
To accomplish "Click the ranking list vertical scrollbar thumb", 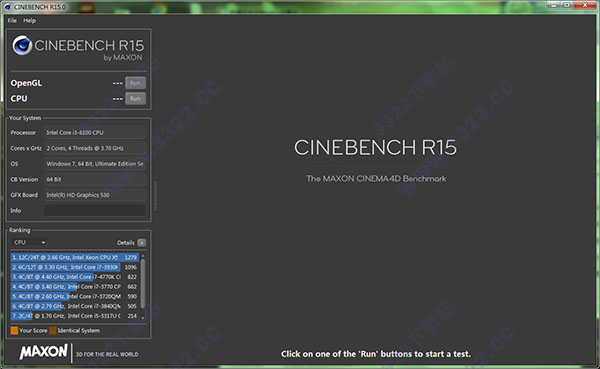I will [143, 283].
